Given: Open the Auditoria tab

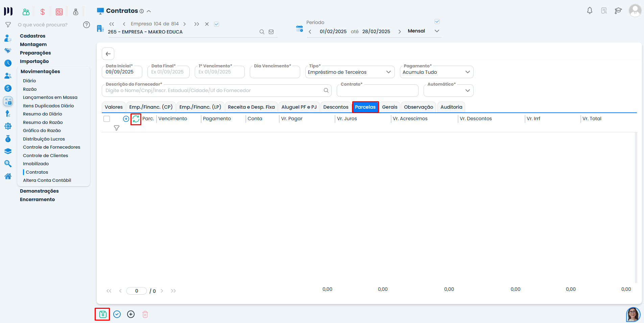Looking at the screenshot, I should (x=451, y=107).
